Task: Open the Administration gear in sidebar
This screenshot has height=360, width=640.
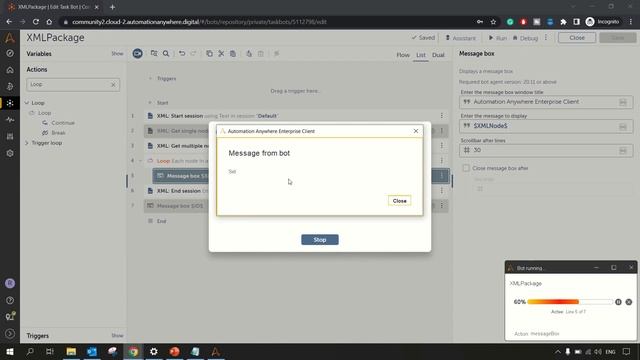Action: (x=10, y=153)
